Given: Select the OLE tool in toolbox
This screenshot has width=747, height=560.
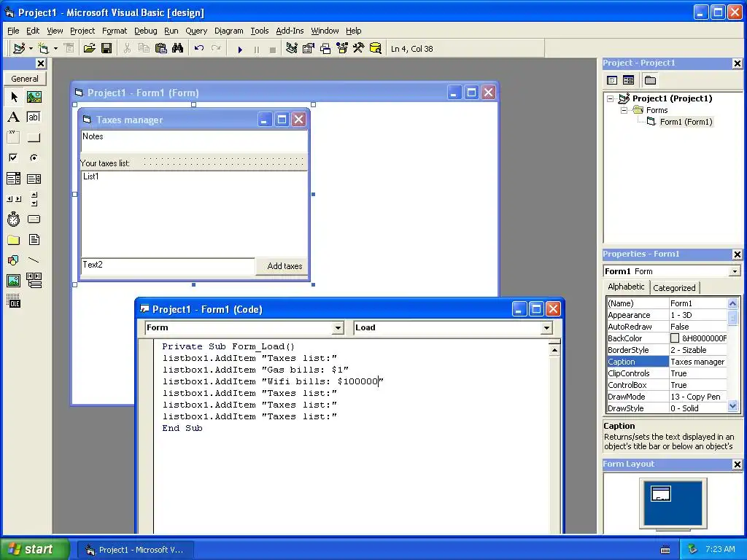Looking at the screenshot, I should coord(14,301).
